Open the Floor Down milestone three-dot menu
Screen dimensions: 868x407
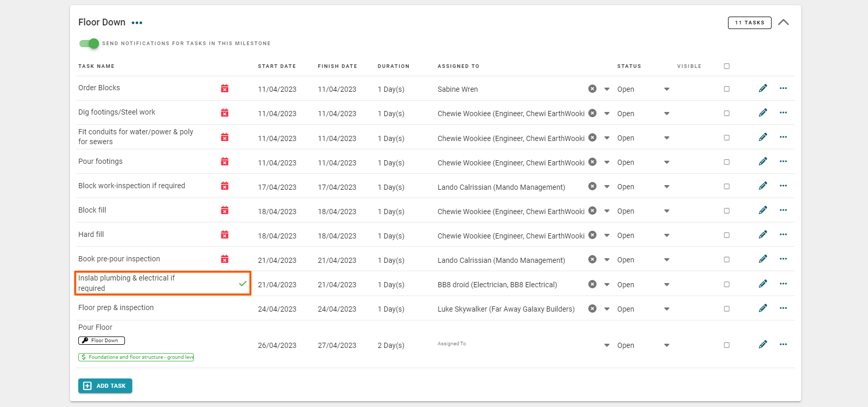pos(137,23)
